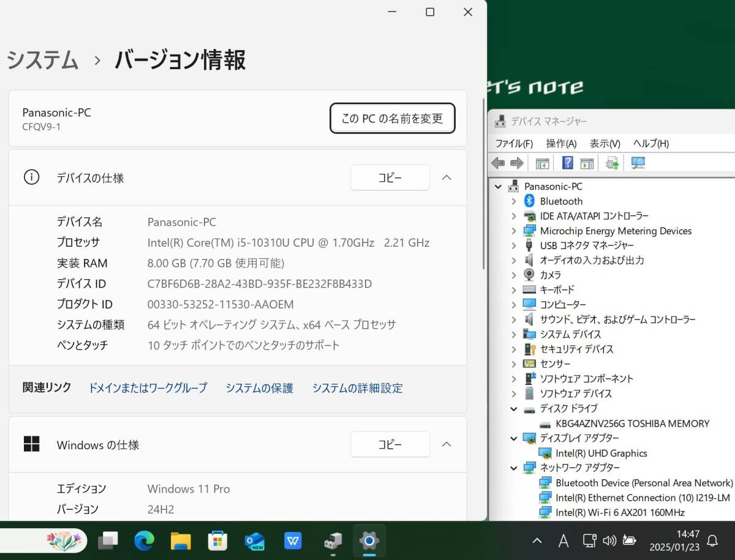Copy Windows specifications with コピー button
The image size is (735, 560).
click(390, 445)
